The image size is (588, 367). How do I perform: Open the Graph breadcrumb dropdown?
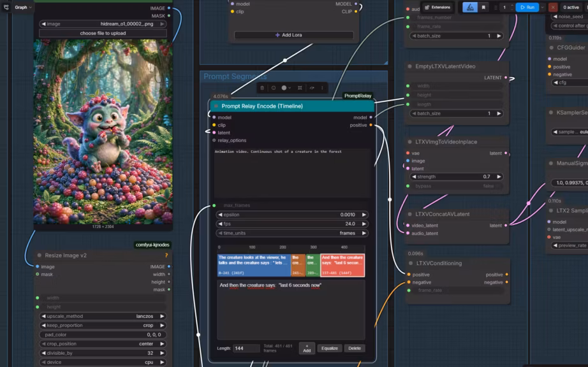click(23, 7)
